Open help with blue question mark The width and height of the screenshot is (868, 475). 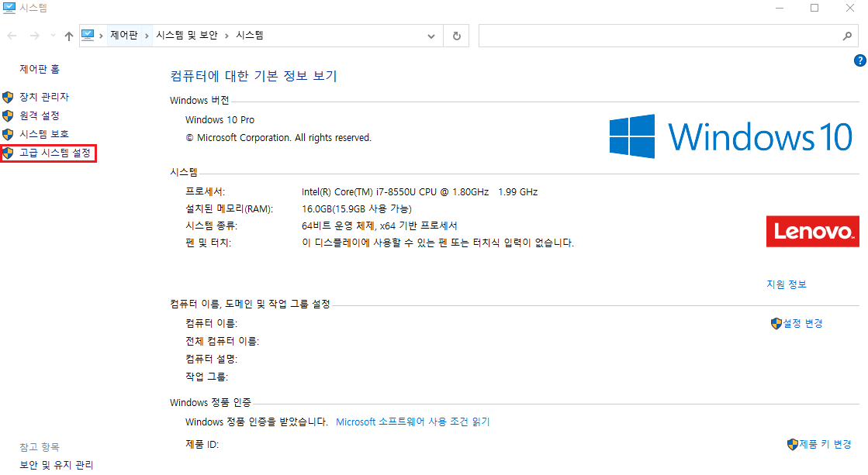(x=859, y=60)
